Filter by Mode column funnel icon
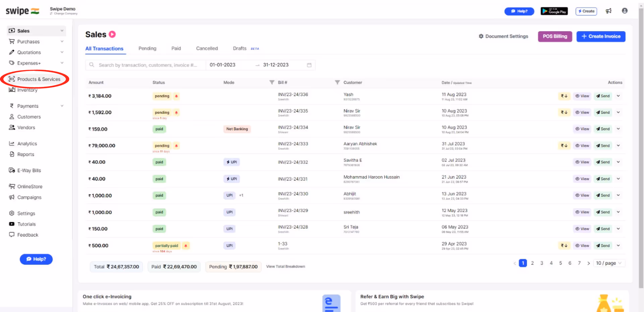Image resolution: width=644 pixels, height=312 pixels. coord(272,83)
